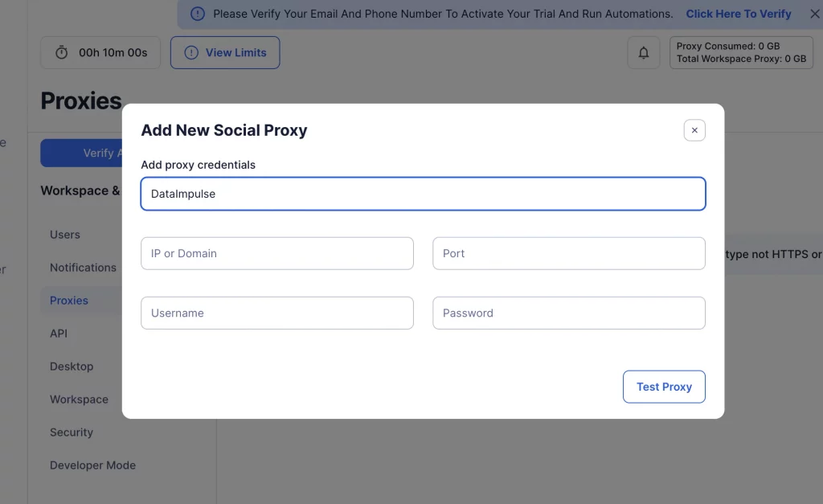Click the Test Proxy button

(x=664, y=387)
